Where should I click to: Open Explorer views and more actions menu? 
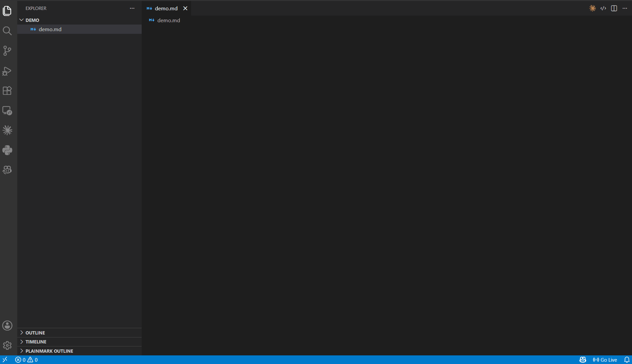(x=132, y=8)
